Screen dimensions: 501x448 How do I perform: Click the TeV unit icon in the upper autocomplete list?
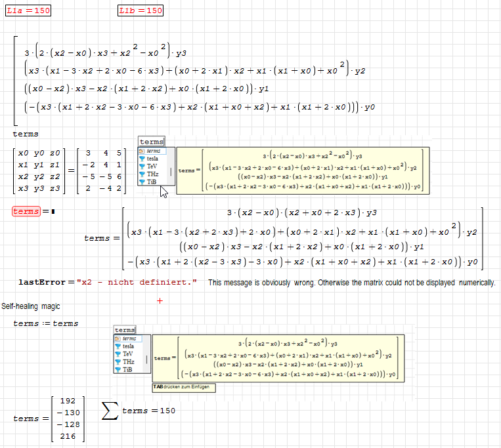pyautogui.click(x=142, y=167)
